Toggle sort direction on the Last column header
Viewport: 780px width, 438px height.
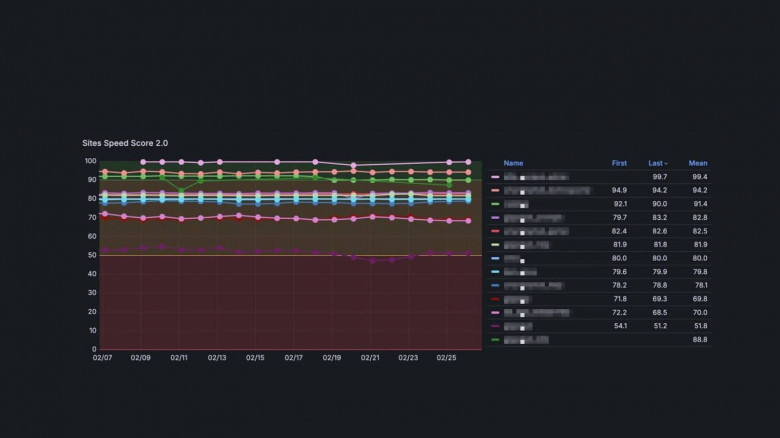point(656,163)
